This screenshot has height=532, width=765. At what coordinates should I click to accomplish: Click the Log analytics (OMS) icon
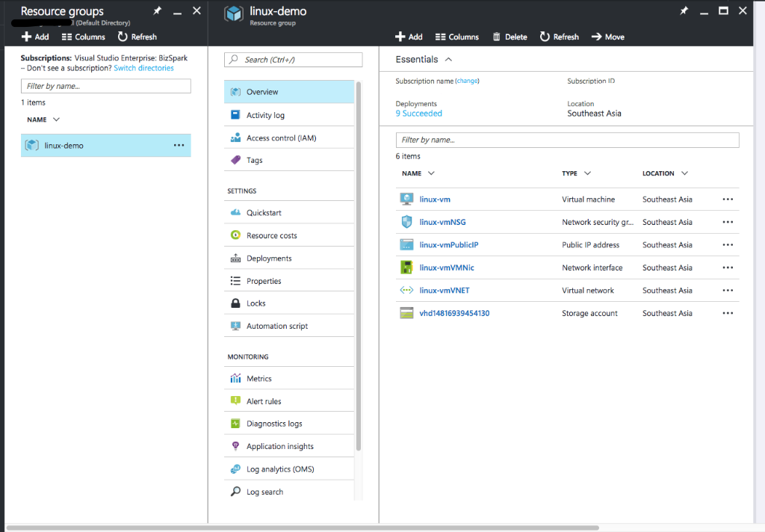pyautogui.click(x=235, y=469)
